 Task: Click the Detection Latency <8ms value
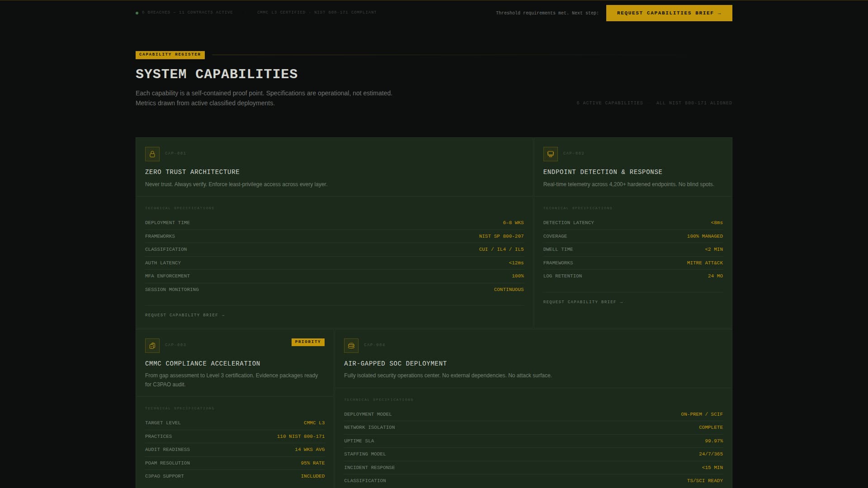click(717, 223)
